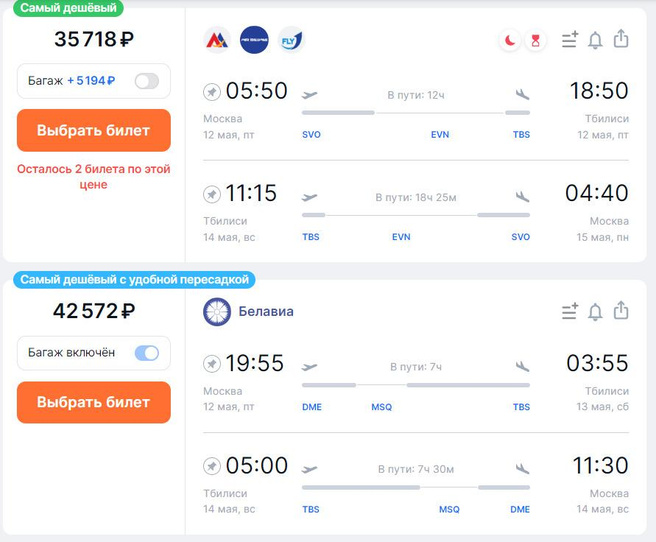Click the night transfer moon icon
The width and height of the screenshot is (656, 542).
click(510, 40)
